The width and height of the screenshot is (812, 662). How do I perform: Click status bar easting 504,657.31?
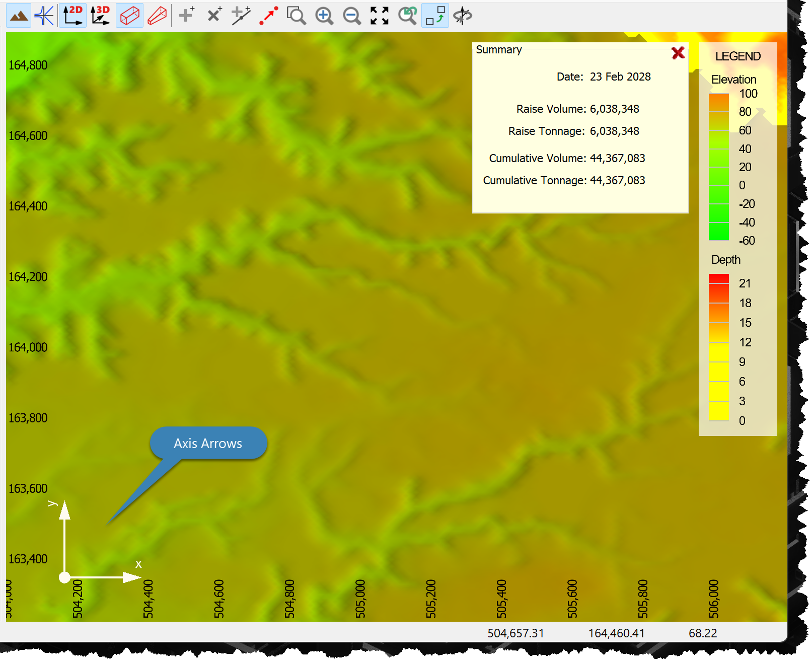(516, 633)
